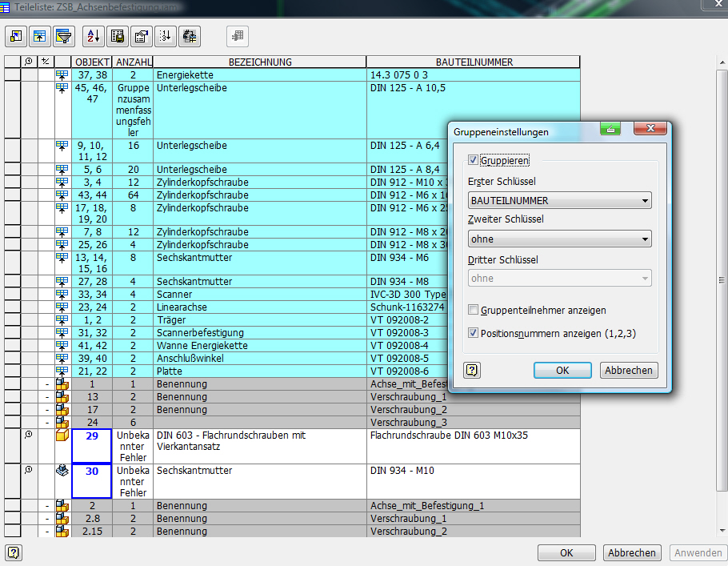Click the Linearachse designation cell

[259, 307]
